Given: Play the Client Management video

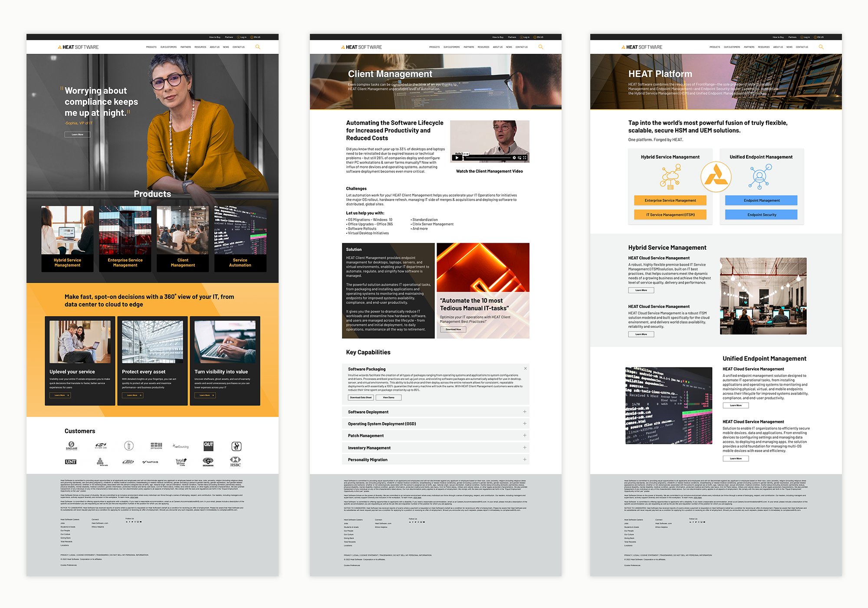Looking at the screenshot, I should pos(457,158).
